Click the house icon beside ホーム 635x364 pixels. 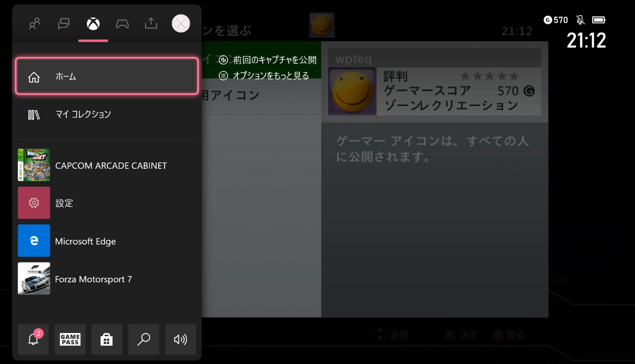point(34,77)
